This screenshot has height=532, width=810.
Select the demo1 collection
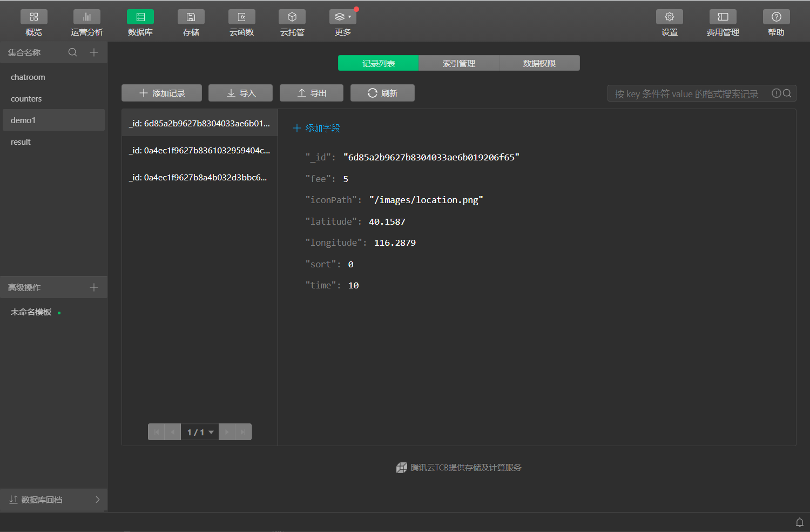(x=53, y=120)
